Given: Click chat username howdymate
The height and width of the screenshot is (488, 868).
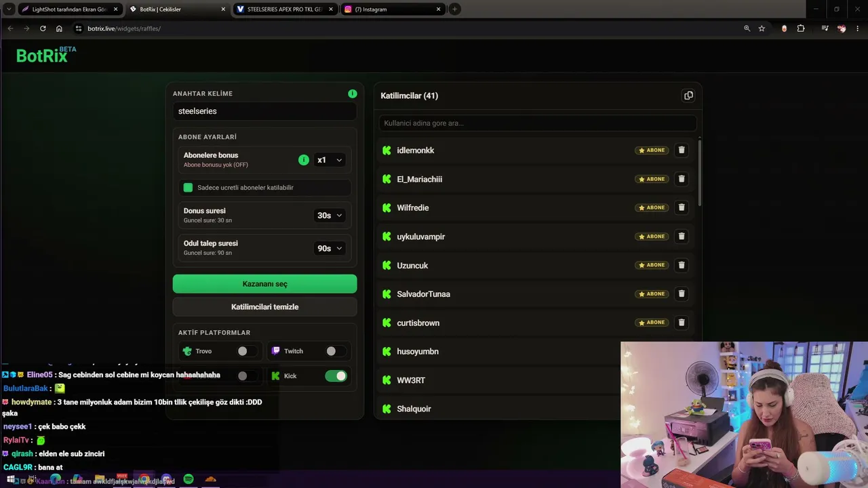Looking at the screenshot, I should 31,402.
